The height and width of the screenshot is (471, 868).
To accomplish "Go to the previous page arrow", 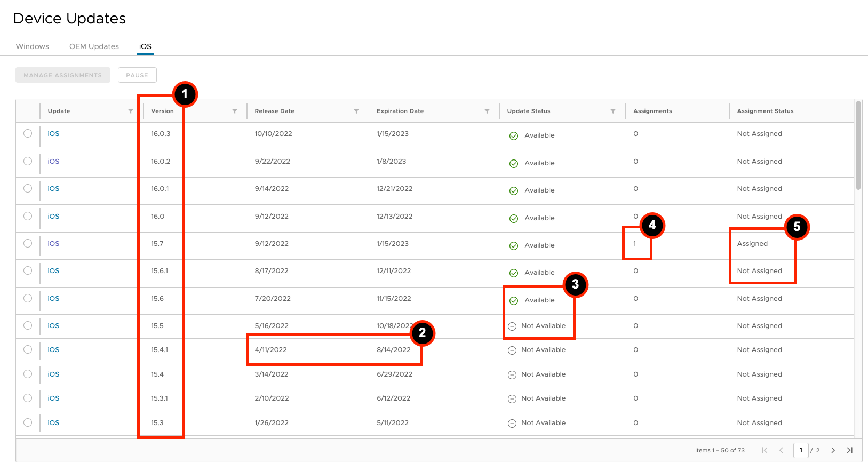I will (x=781, y=450).
